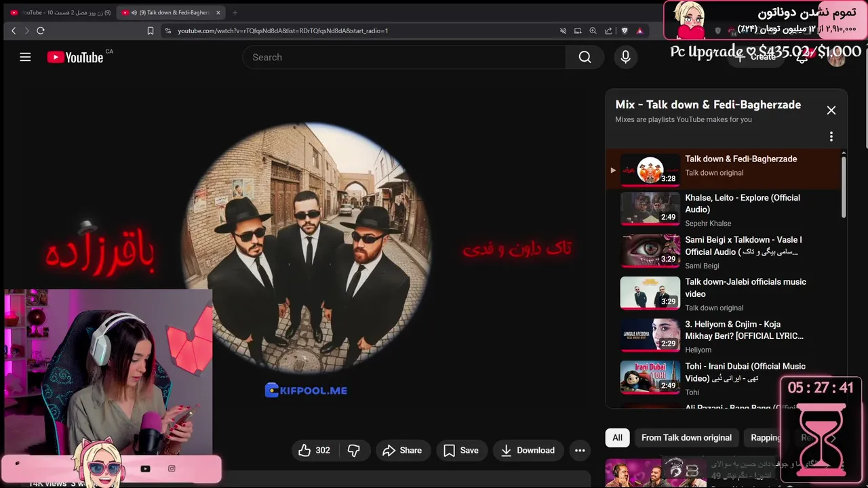Go to the YouTube home logo

pyautogui.click(x=75, y=58)
